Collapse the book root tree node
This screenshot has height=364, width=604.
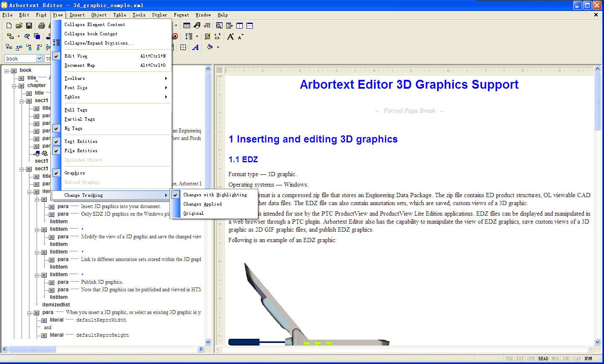[x=7, y=71]
